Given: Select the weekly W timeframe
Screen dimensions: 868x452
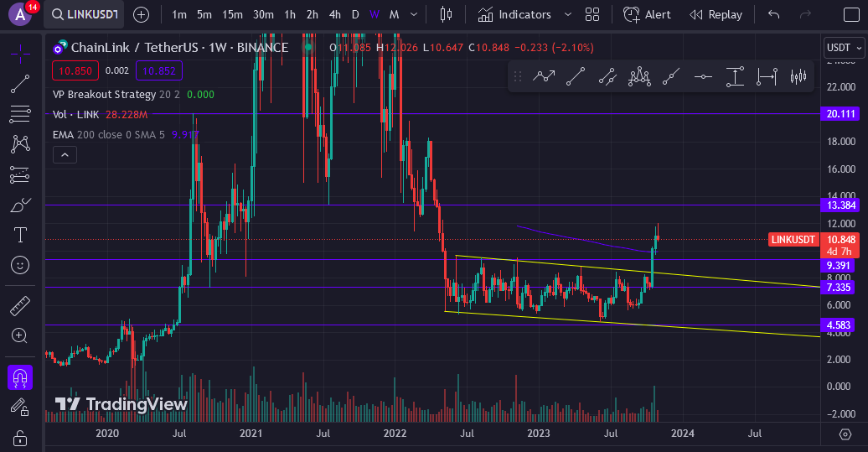Looking at the screenshot, I should click(x=375, y=15).
